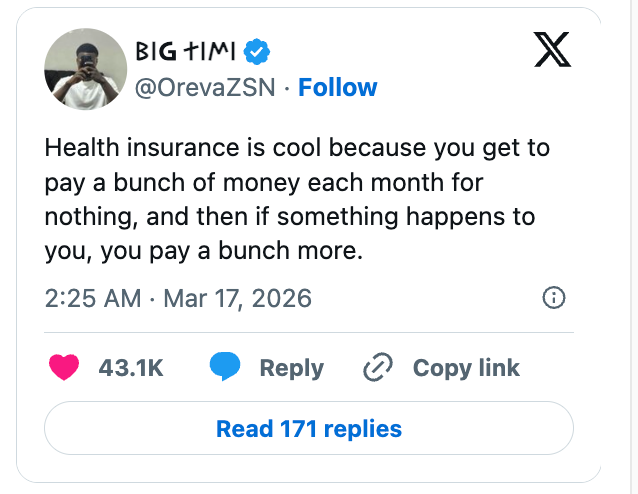
Task: Click the blue reply speech bubble icon
Action: (x=225, y=367)
